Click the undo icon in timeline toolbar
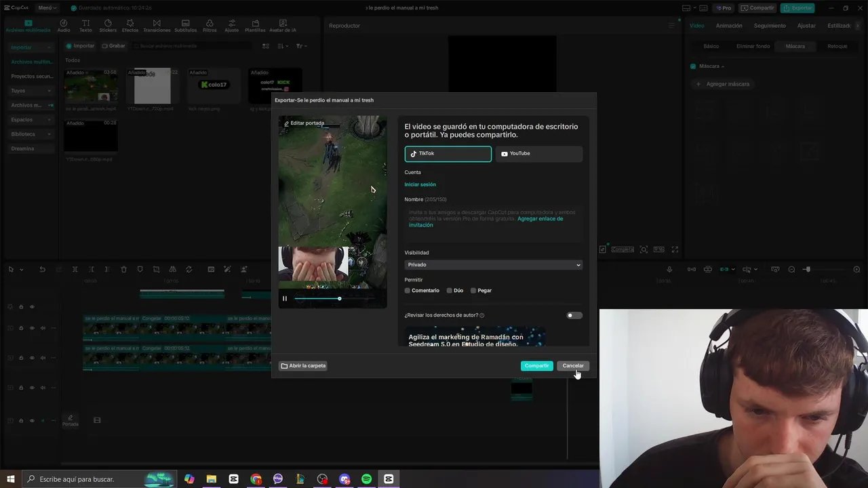This screenshot has width=868, height=488. tap(42, 270)
